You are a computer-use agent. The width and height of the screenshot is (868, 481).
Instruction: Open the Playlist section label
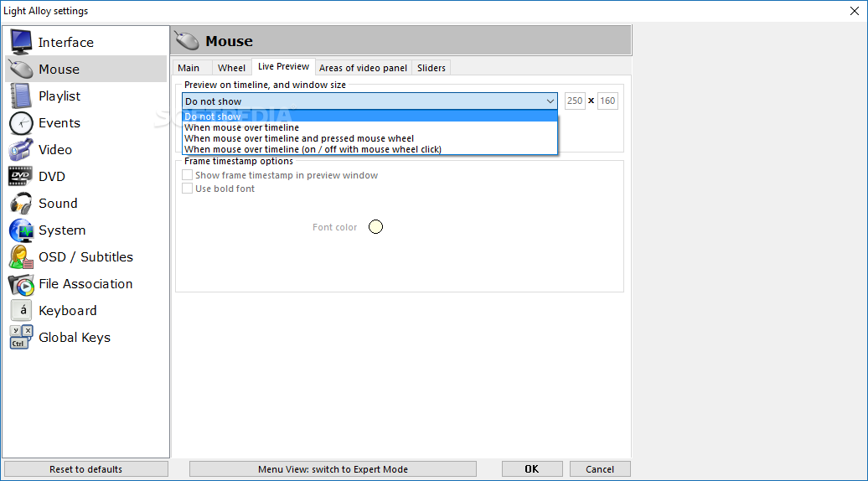(59, 96)
